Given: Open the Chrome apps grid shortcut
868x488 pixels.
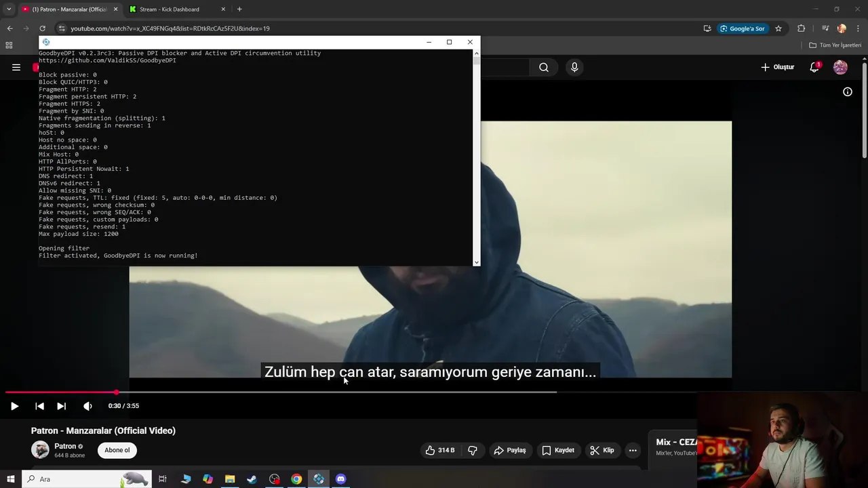Looking at the screenshot, I should pos(9,45).
